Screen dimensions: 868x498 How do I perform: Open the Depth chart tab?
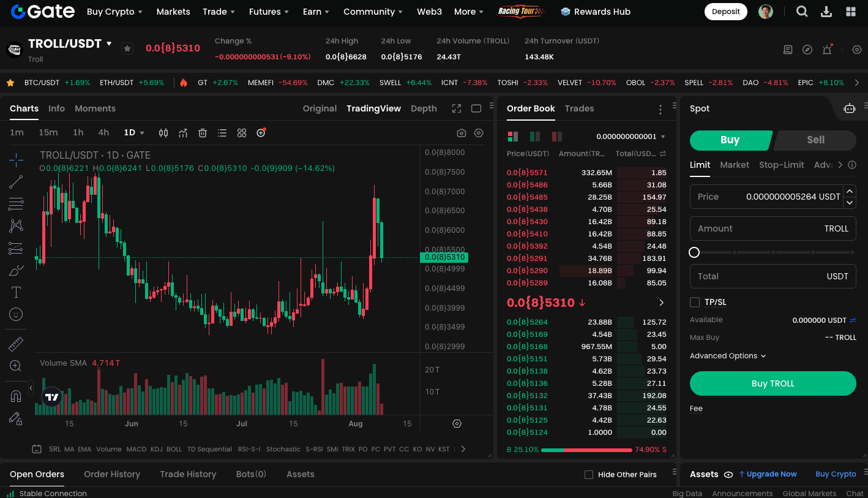point(424,108)
